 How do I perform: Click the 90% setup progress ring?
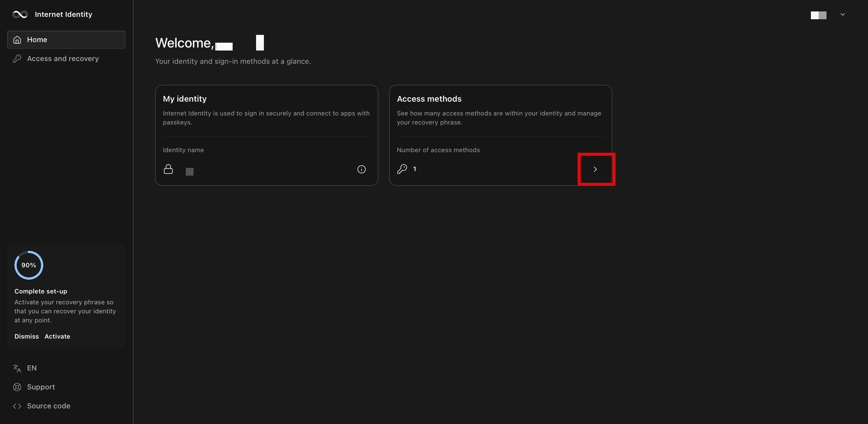[29, 265]
